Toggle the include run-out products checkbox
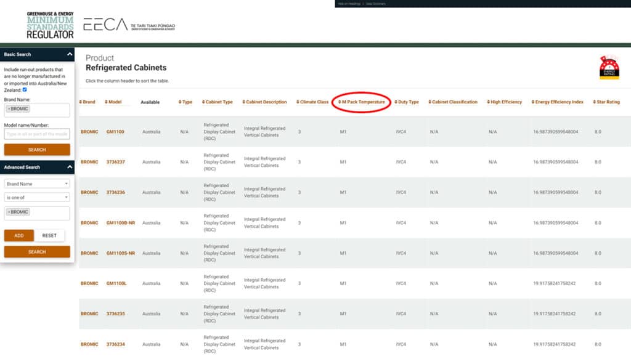 pos(25,89)
